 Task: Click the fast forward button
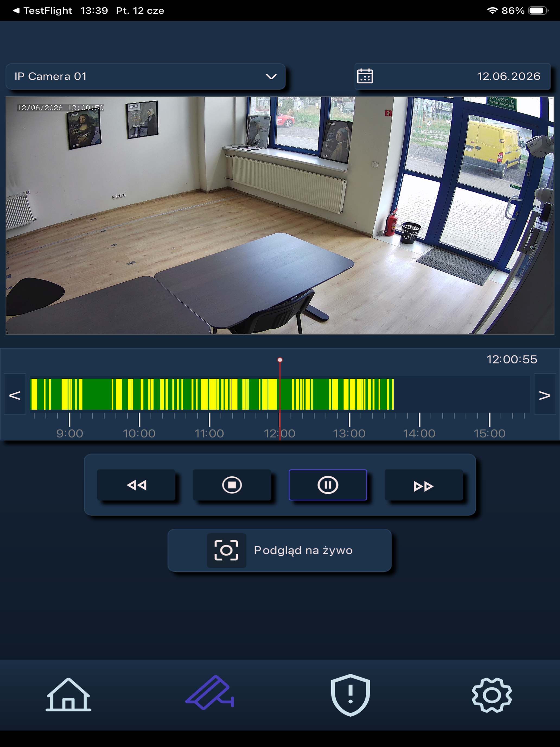point(424,485)
